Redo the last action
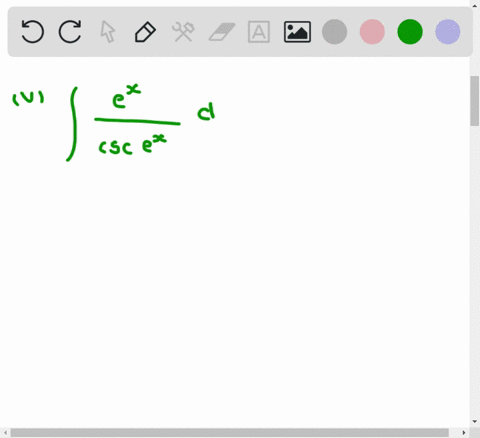The height and width of the screenshot is (438, 480). point(70,32)
